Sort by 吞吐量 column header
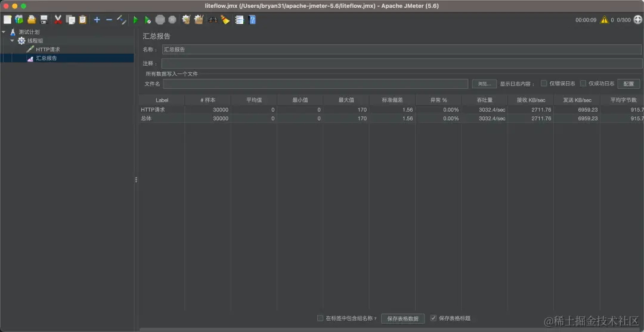Image resolution: width=644 pixels, height=332 pixels. [x=485, y=100]
